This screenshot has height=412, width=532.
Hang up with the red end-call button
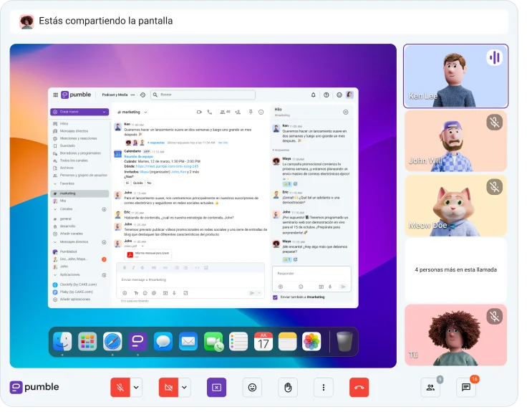(x=359, y=387)
